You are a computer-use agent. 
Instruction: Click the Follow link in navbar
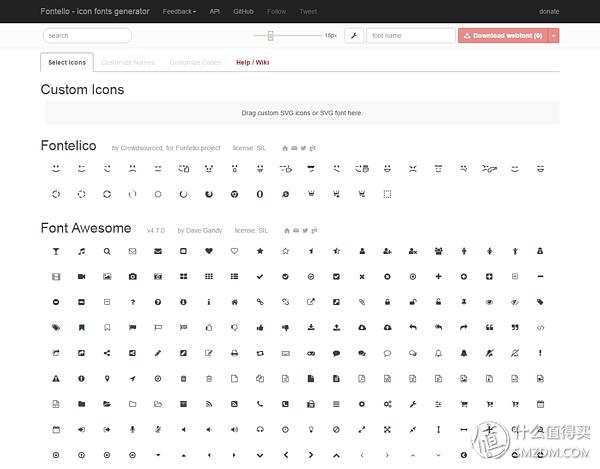[x=276, y=11]
